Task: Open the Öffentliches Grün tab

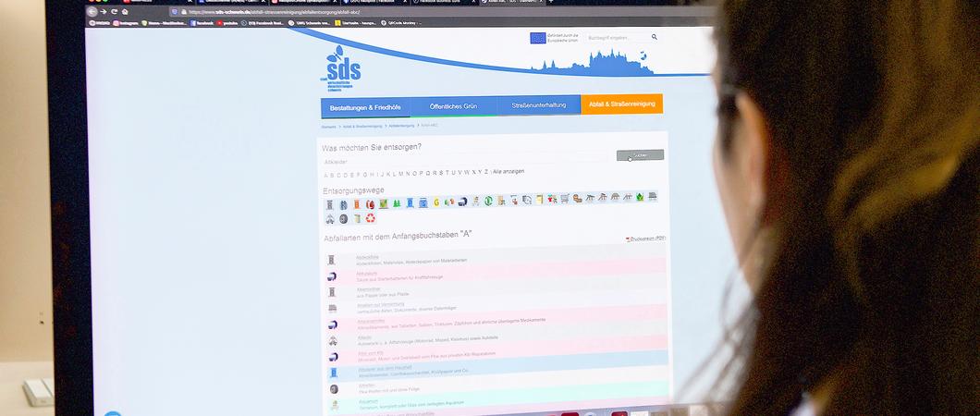Action: pos(453,106)
